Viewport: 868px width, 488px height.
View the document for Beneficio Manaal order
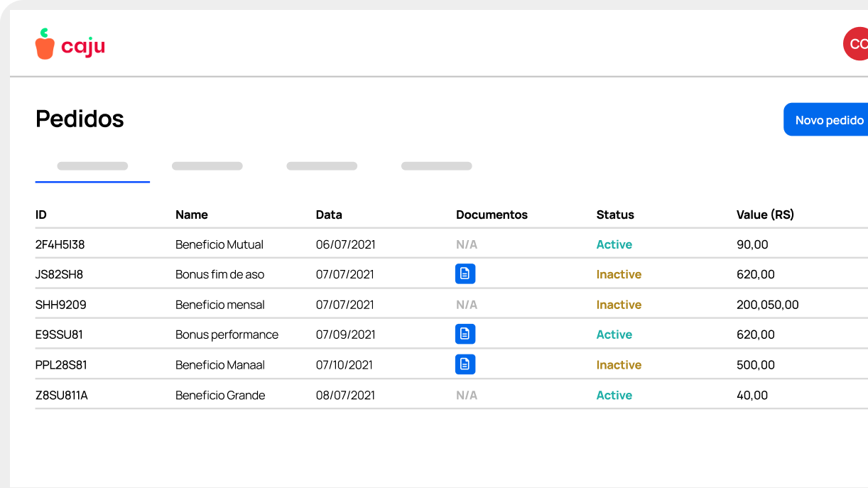465,364
